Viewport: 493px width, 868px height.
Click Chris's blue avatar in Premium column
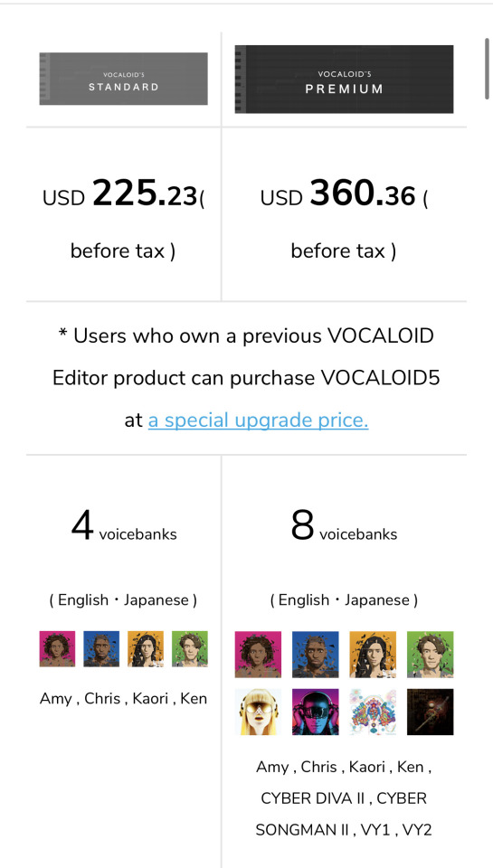point(315,655)
